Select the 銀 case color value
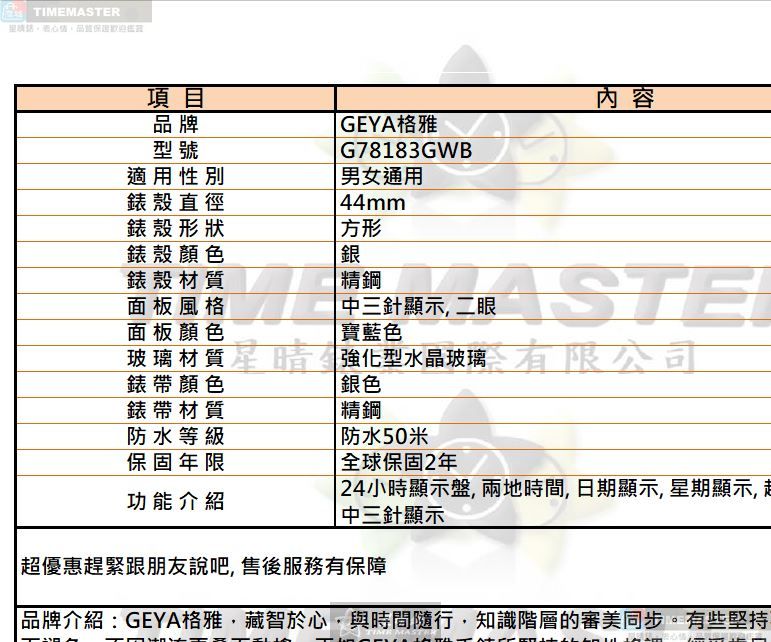Viewport: 771px width, 642px height. (351, 255)
